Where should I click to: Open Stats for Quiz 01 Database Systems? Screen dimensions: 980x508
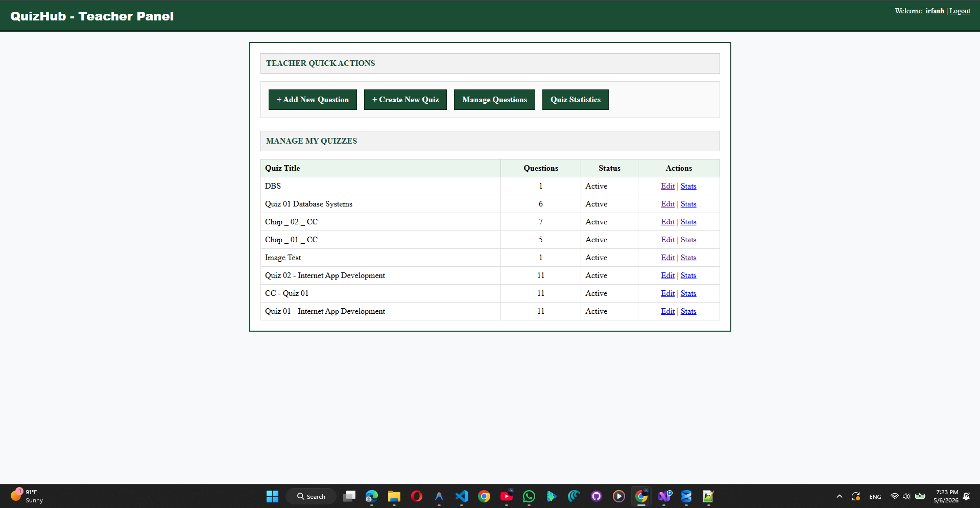pos(688,204)
